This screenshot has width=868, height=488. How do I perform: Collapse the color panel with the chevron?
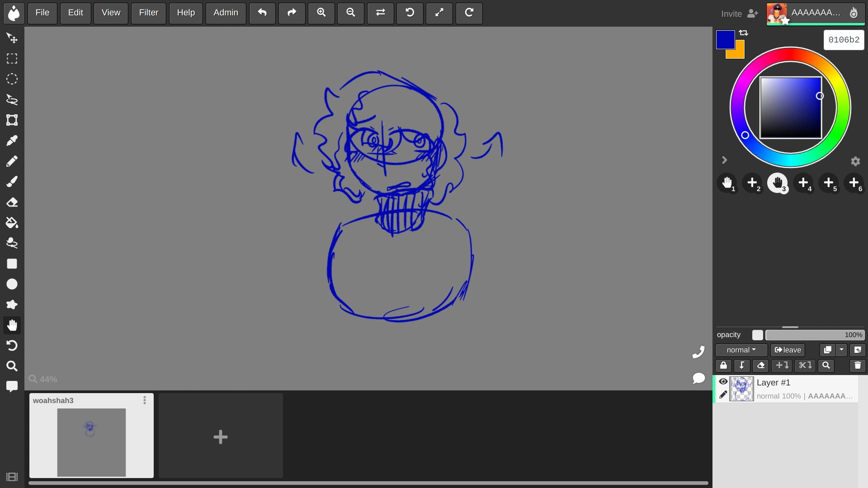tap(724, 160)
